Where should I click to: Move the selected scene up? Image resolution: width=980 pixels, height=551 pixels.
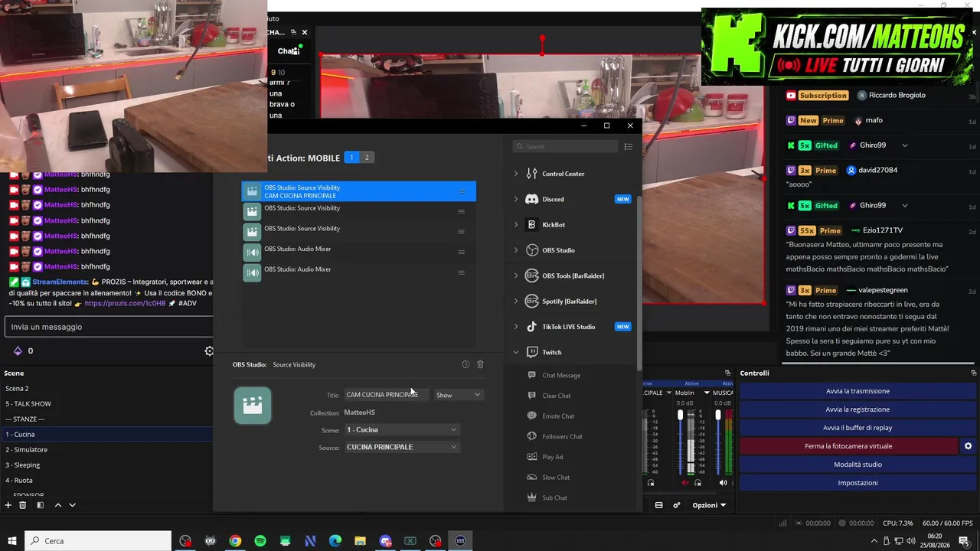57,505
